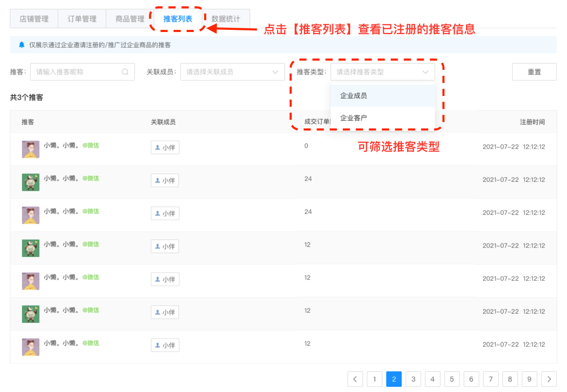Image resolution: width=567 pixels, height=392 pixels.
Task: Select 企业客户 from the dropdown options
Action: pos(353,117)
